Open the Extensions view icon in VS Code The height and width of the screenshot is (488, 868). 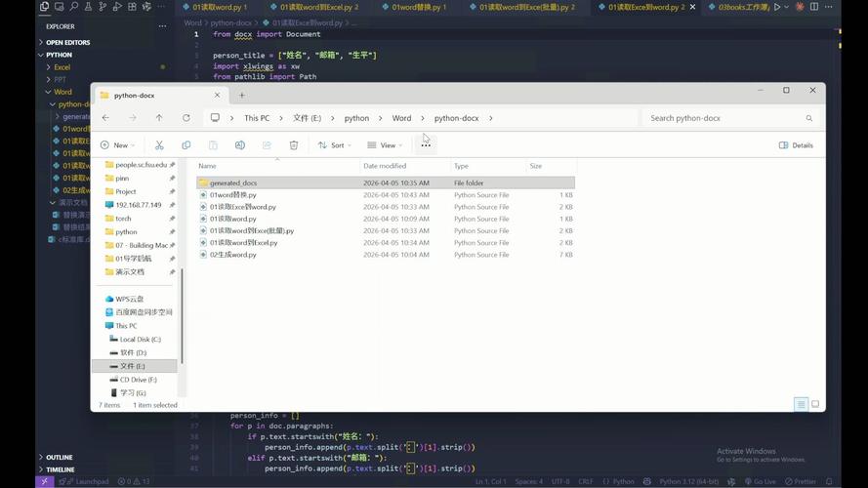pyautogui.click(x=132, y=7)
